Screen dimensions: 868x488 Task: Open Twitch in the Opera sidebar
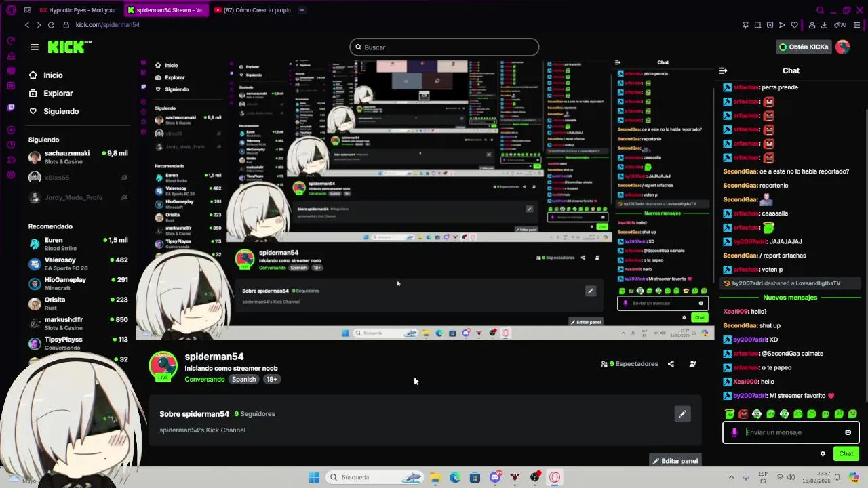(x=11, y=108)
